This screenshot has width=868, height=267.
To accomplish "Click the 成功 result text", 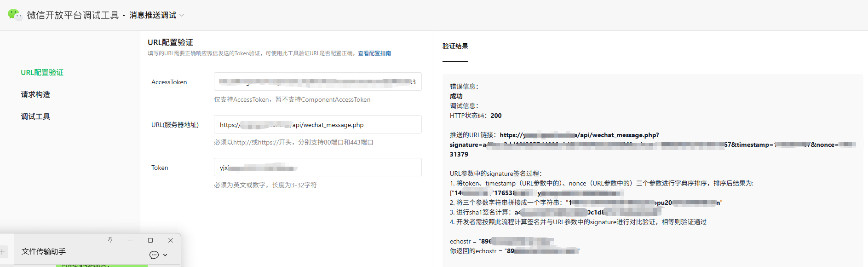I will click(456, 96).
